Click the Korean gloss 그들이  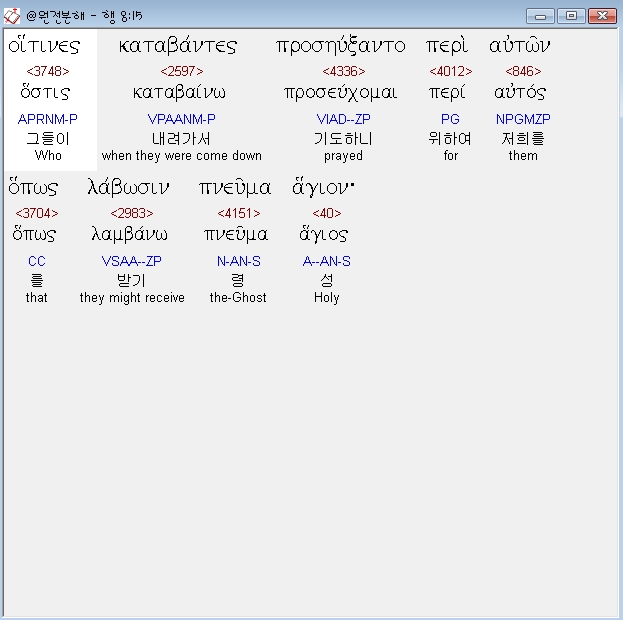coord(48,139)
